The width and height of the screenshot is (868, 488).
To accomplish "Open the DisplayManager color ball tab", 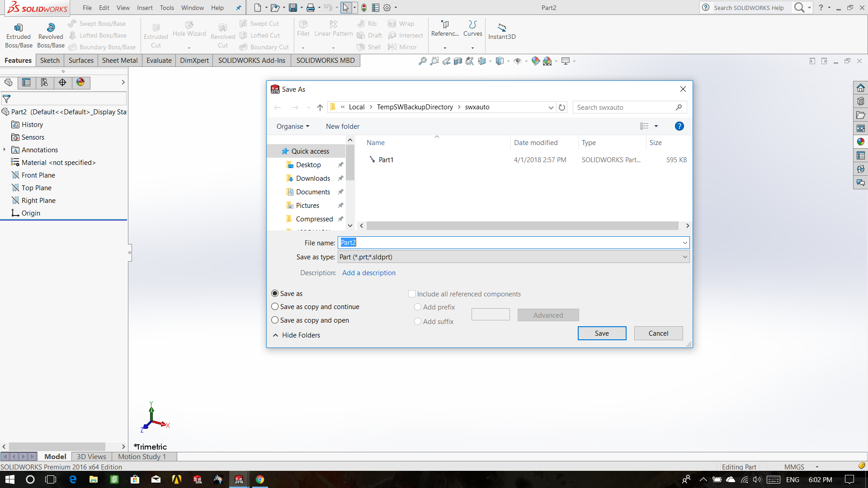I will point(80,82).
